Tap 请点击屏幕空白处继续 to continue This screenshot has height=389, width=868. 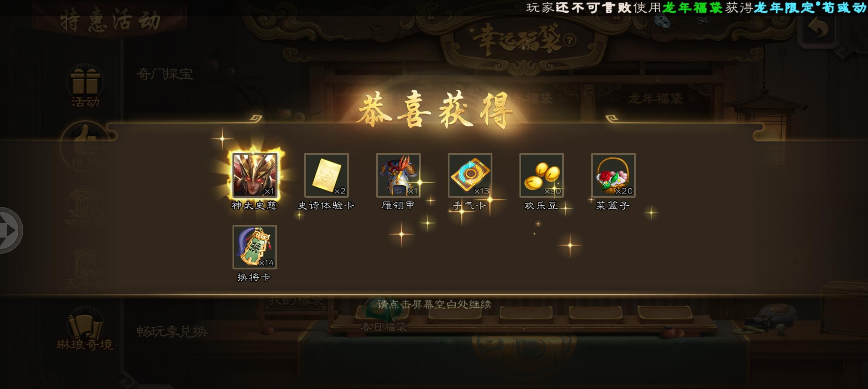[x=434, y=304]
